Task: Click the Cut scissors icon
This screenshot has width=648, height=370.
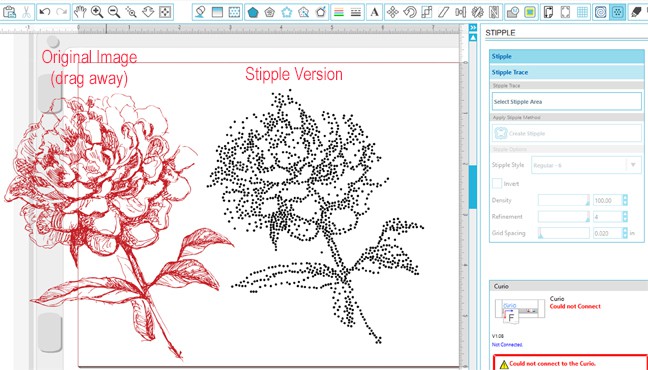Action: [26, 12]
